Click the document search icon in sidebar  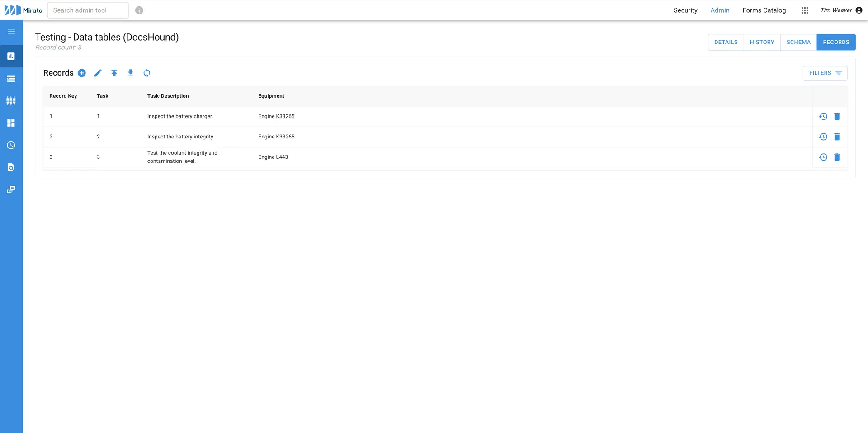click(11, 167)
